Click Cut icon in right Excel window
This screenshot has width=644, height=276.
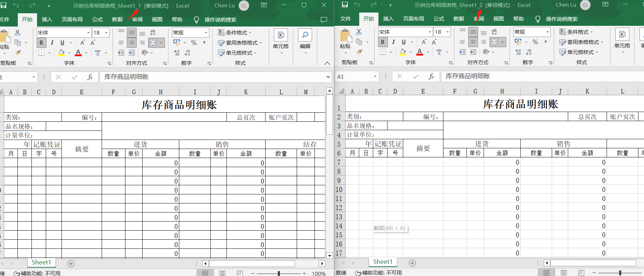359,32
